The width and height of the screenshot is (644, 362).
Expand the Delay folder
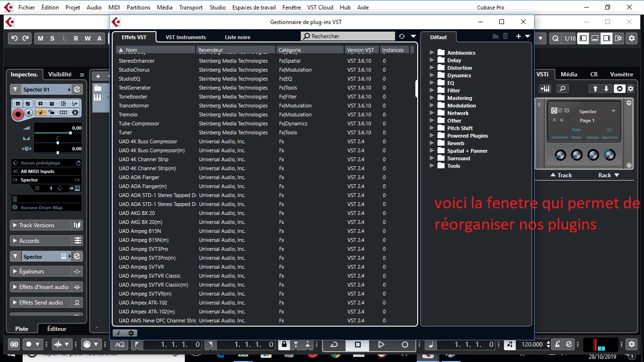coord(432,60)
